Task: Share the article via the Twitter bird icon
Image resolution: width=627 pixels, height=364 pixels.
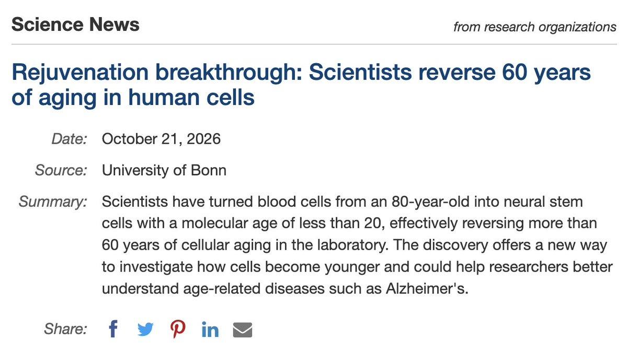Action: [x=145, y=330]
